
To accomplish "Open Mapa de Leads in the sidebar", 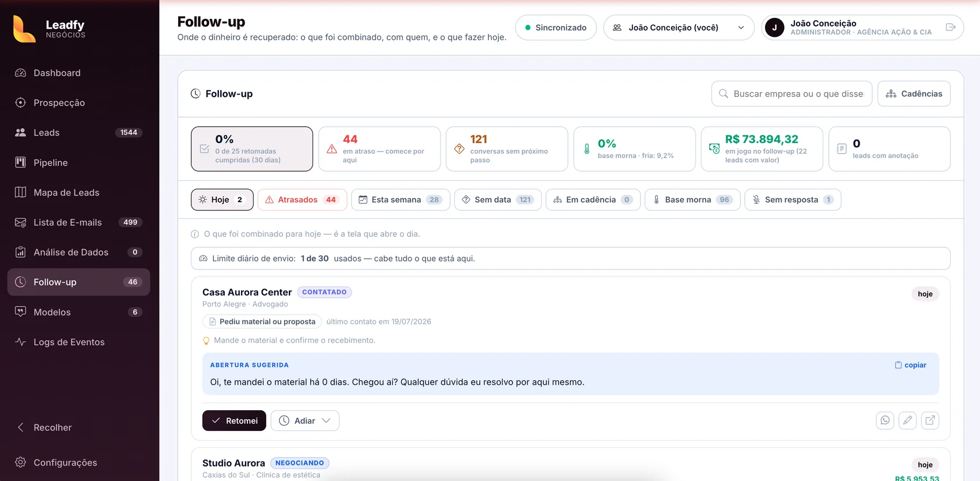I will click(x=79, y=192).
